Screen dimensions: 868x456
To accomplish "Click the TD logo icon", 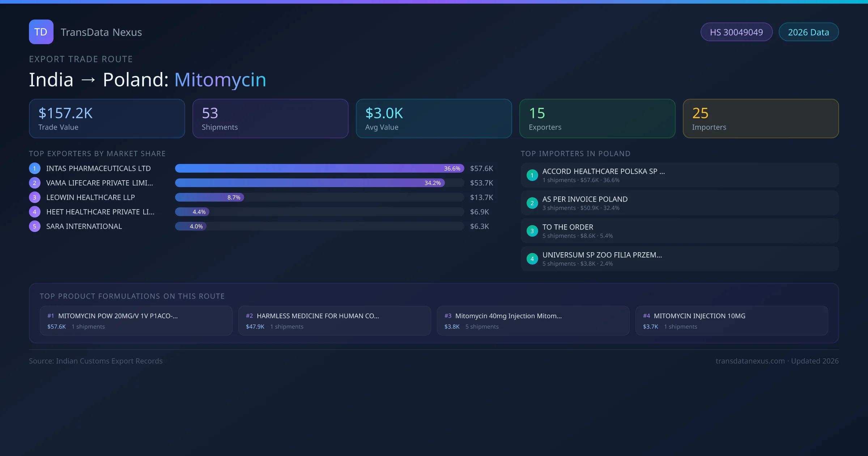I will point(41,32).
